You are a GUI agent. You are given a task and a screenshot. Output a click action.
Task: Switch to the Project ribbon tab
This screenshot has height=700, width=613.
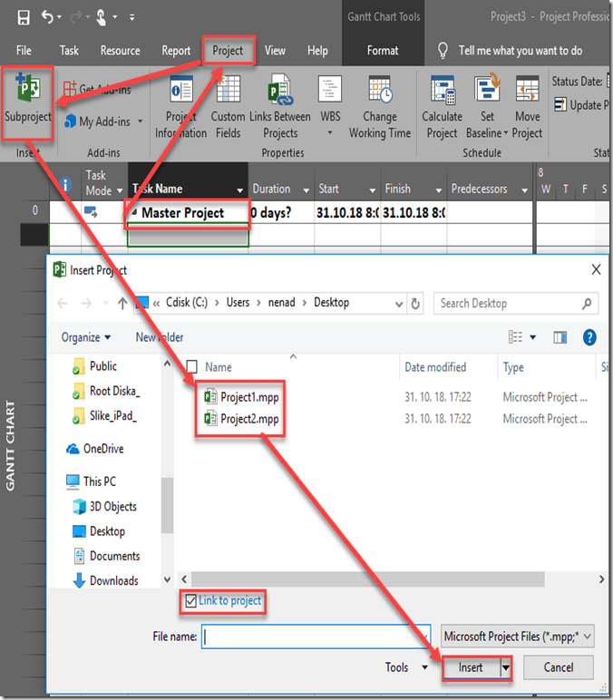pos(228,51)
